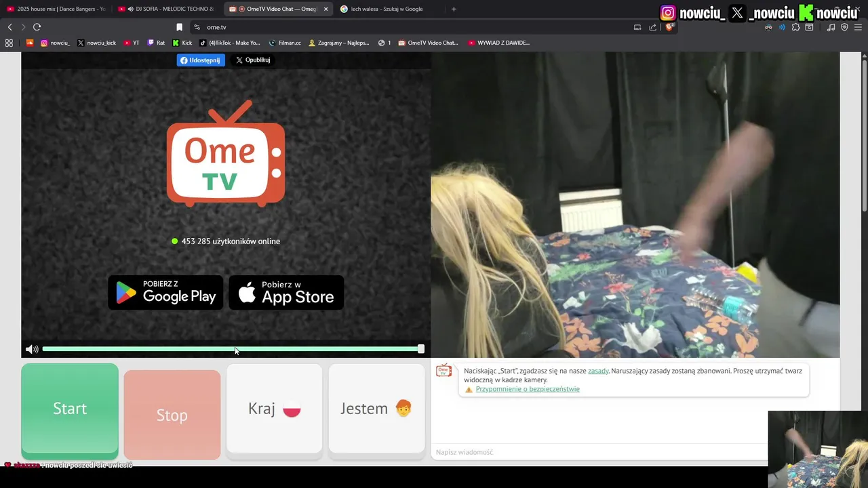Open the Zagraj.my bookmark
Screen dimensions: 868x488
(339, 43)
